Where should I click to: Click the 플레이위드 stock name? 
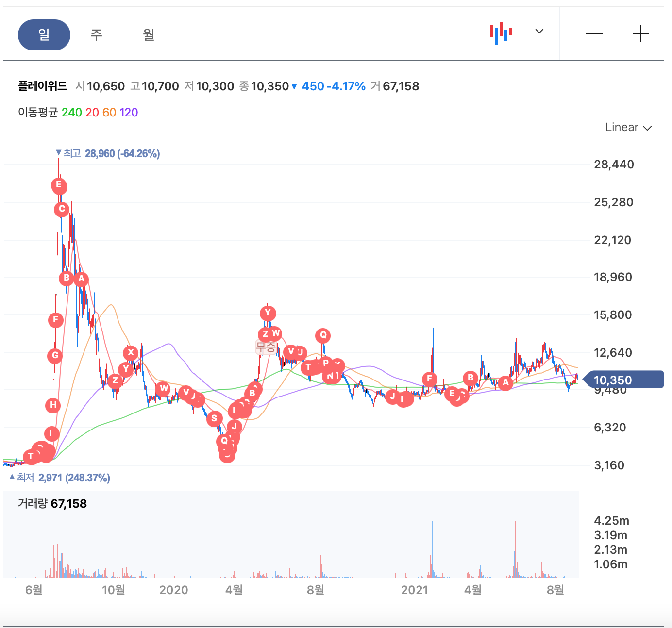(43, 86)
